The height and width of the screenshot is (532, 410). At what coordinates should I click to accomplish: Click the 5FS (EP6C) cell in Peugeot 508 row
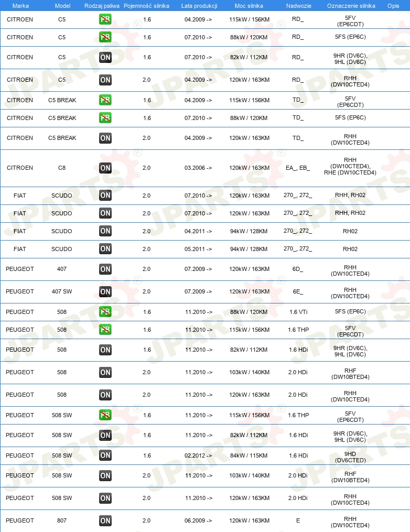click(350, 311)
